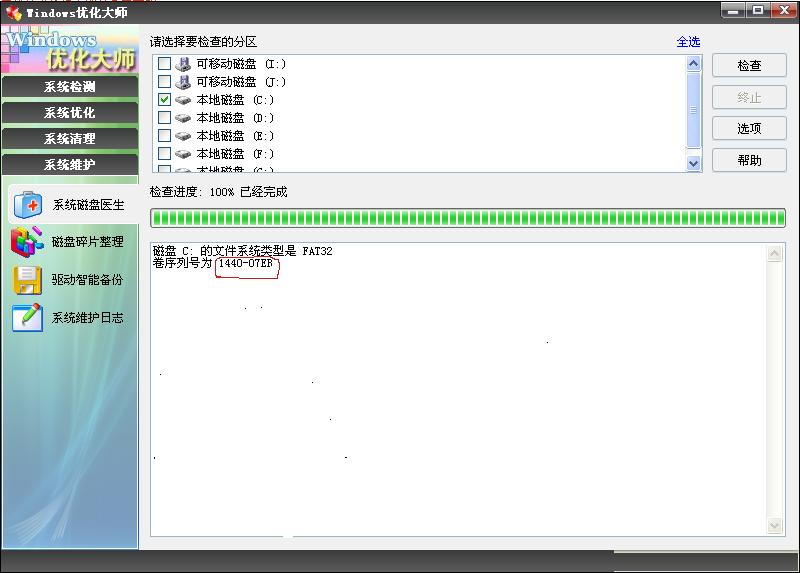This screenshot has width=800, height=573.
Task: Check the 本地磁盘 (F:) checkbox
Action: click(164, 153)
